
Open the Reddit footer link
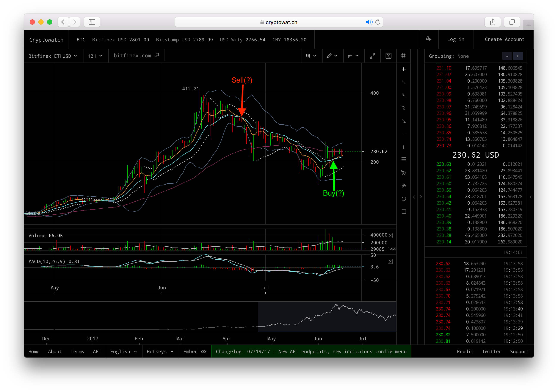click(x=465, y=351)
